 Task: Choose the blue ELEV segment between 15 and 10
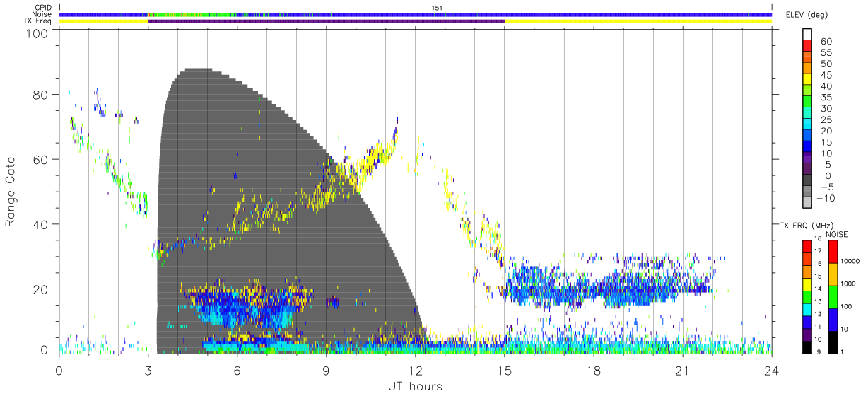[807, 146]
